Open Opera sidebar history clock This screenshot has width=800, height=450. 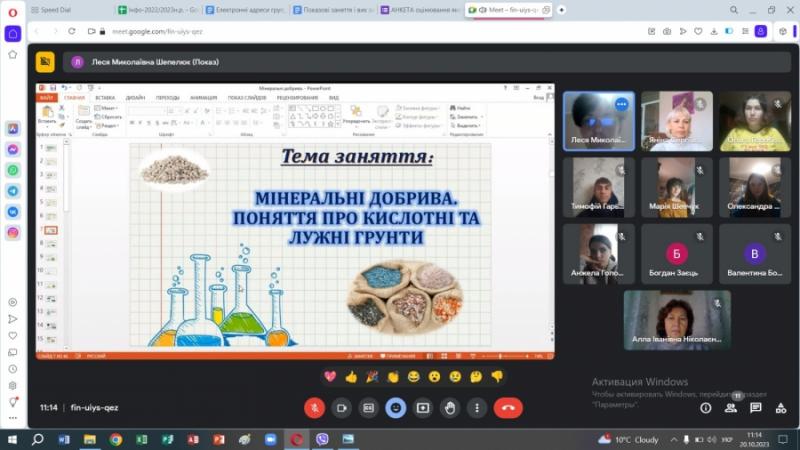click(13, 369)
